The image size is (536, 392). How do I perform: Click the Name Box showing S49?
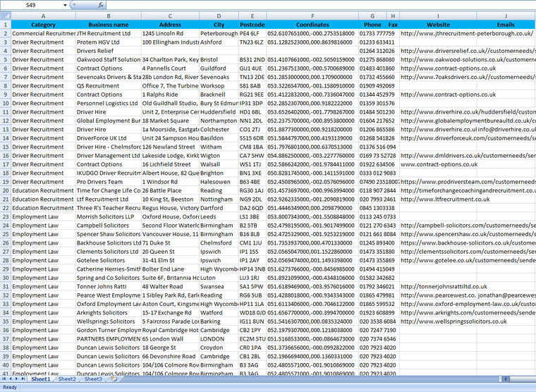click(x=32, y=5)
